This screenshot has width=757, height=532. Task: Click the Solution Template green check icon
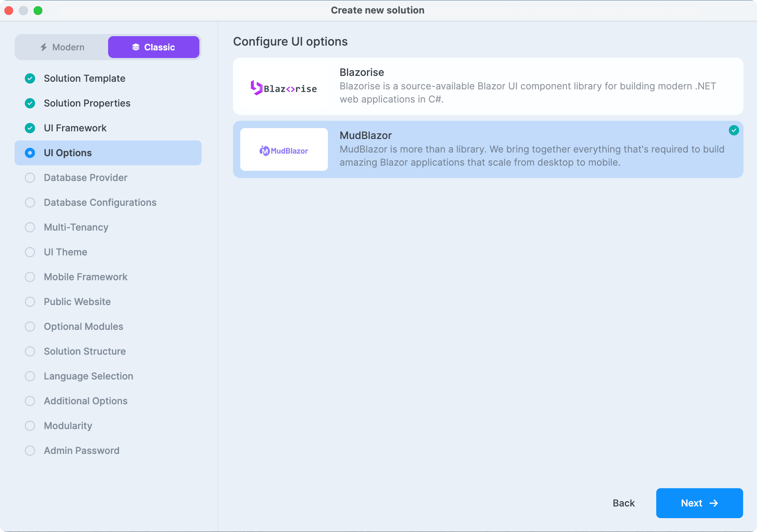pos(30,78)
